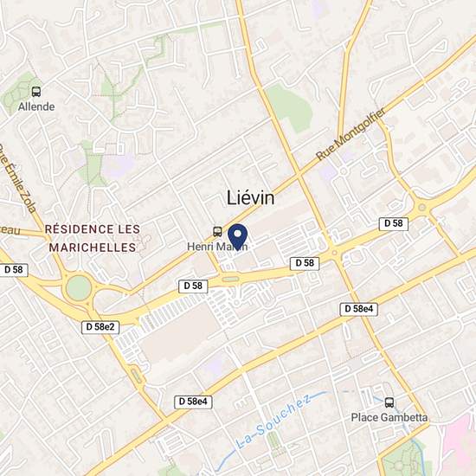Click the green park north of Rue Montgolfier
476x476 pixels.
(290, 108)
